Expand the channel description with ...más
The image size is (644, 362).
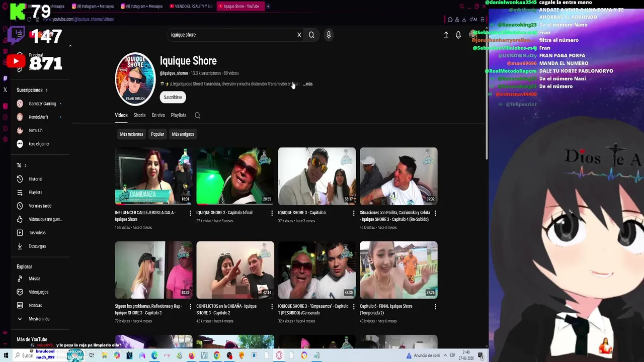308,84
